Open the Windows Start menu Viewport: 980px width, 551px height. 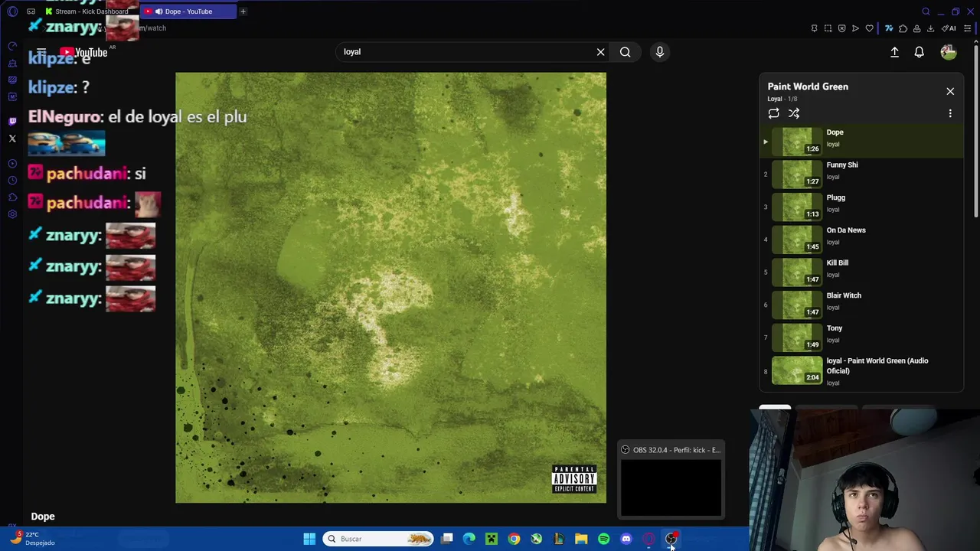[x=309, y=539]
